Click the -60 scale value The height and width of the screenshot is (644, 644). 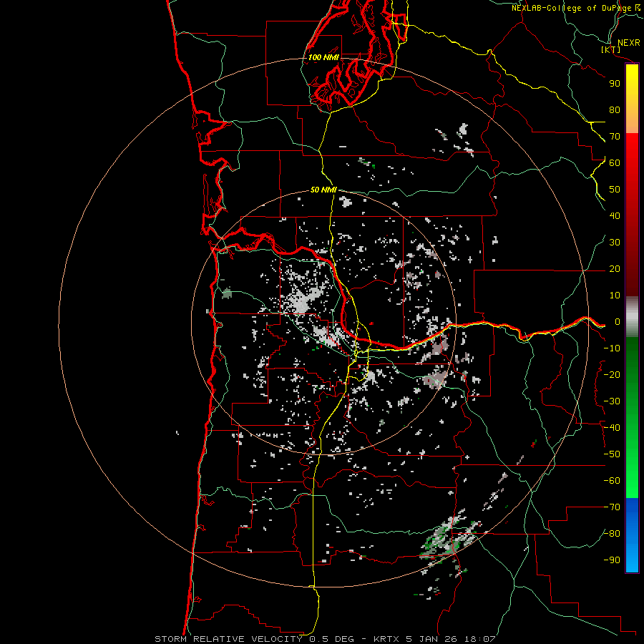coord(612,481)
